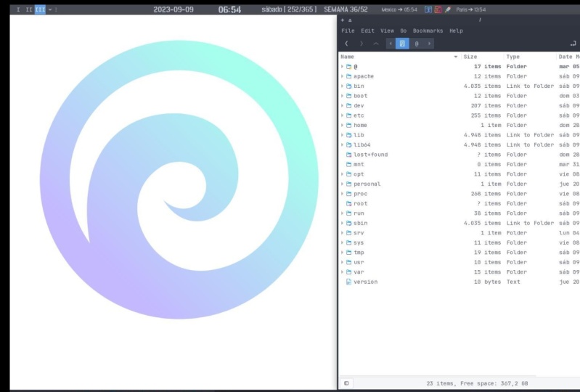Image resolution: width=580 pixels, height=392 pixels.
Task: Click the folder icon of the '@' row
Action: [349, 67]
